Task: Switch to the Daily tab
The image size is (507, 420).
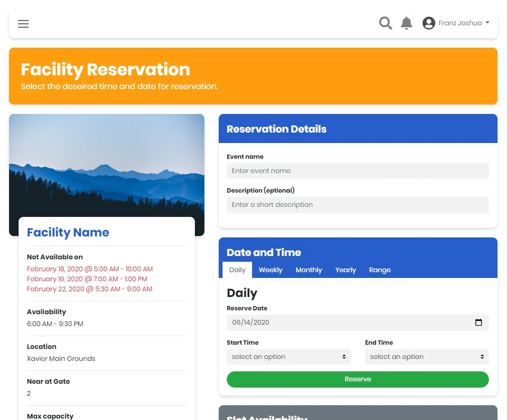Action: pos(237,270)
